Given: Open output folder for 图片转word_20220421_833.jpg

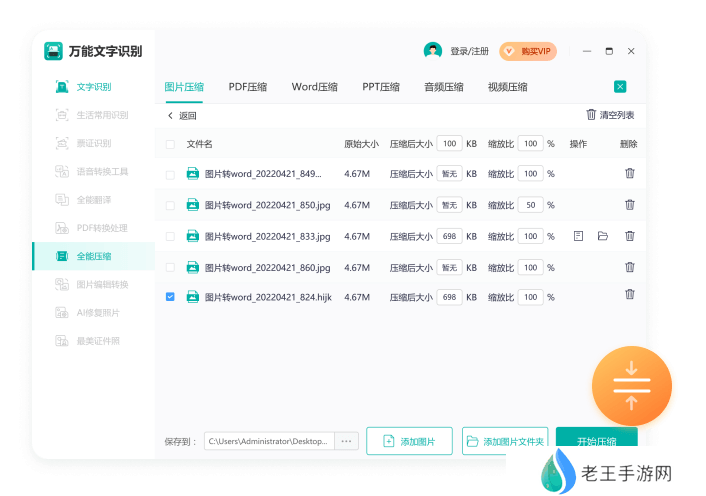Looking at the screenshot, I should click(602, 236).
